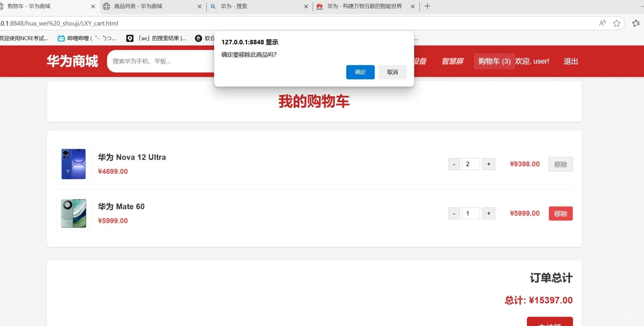
Task: Click the favorites star in the address bar
Action: click(617, 23)
